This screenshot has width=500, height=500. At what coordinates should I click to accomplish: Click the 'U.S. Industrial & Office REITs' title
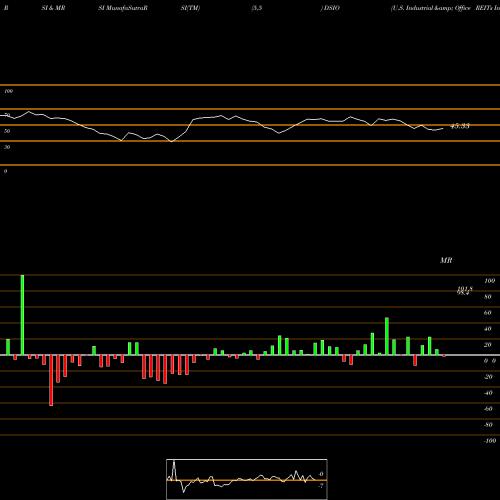[x=445, y=8]
